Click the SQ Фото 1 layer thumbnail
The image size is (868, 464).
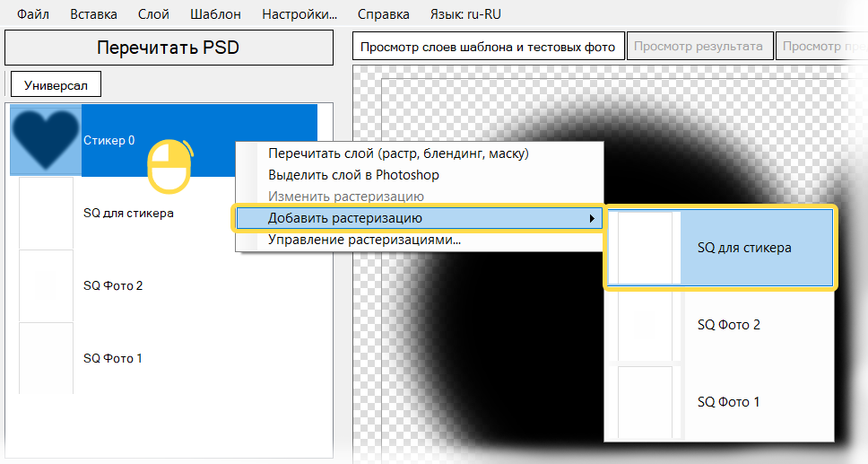click(x=46, y=358)
